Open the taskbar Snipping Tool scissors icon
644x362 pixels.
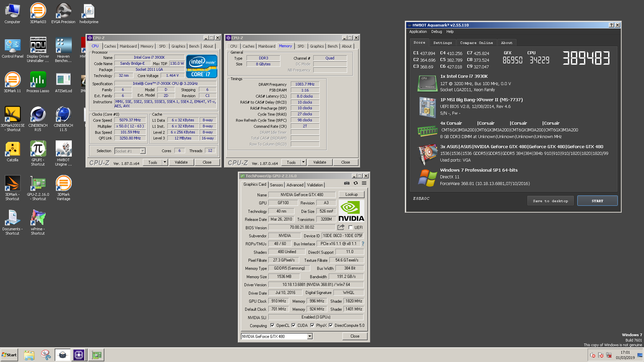click(46, 355)
